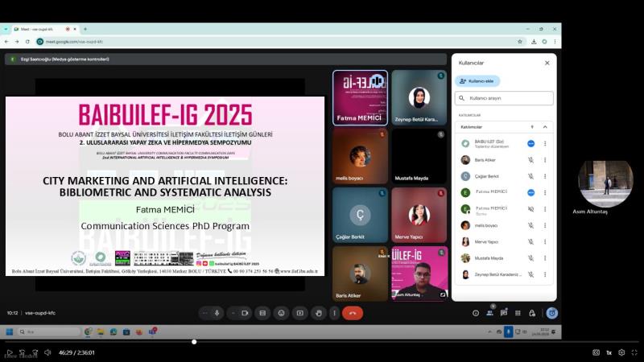The image size is (644, 362).
Task: Click blue speaking indicator on BAİBU İLEF row
Action: pyautogui.click(x=531, y=144)
